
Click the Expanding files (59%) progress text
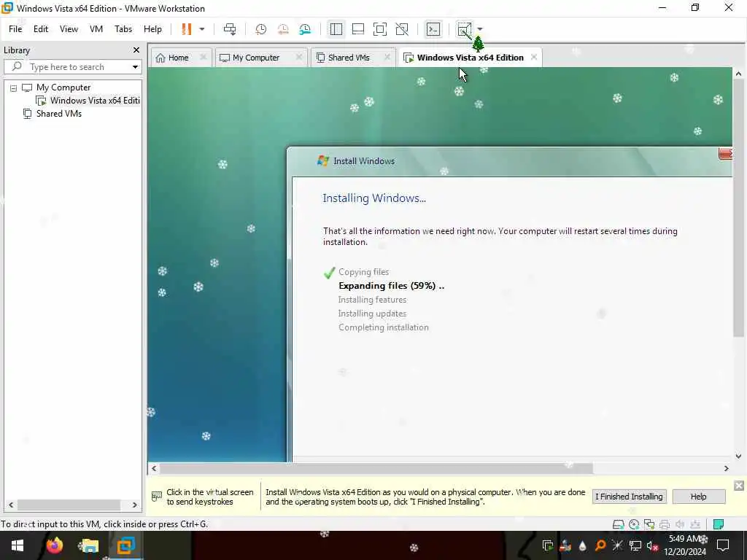(391, 286)
